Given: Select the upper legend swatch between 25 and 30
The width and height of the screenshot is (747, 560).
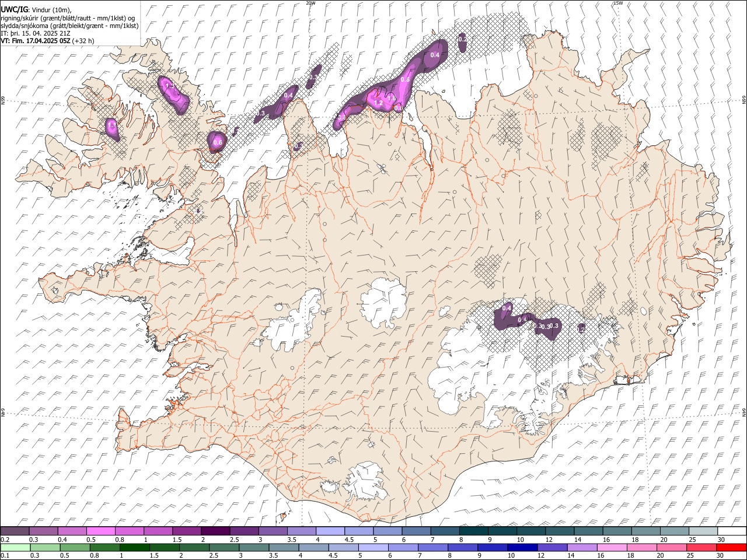Looking at the screenshot, I should [x=703, y=531].
